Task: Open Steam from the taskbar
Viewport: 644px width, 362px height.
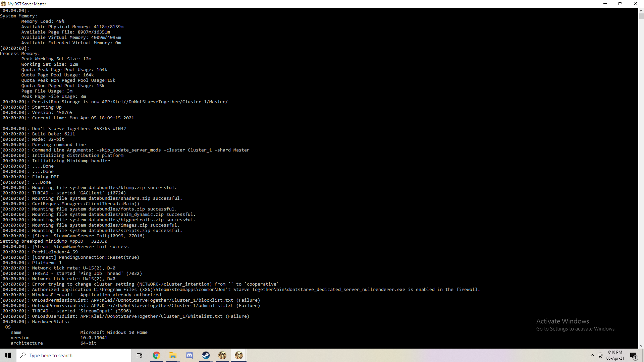Action: click(x=206, y=355)
